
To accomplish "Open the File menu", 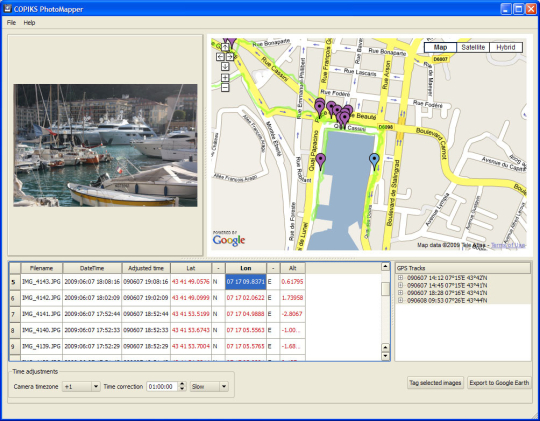I will pyautogui.click(x=11, y=23).
